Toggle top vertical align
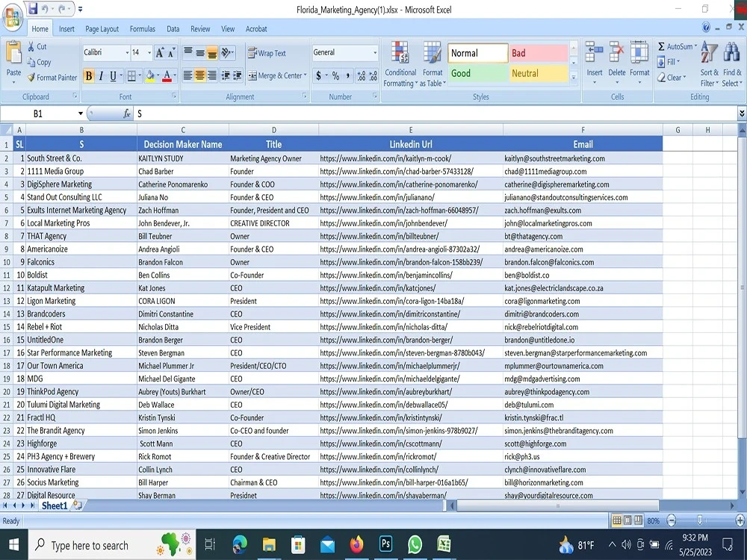Viewport: 747px width, 560px height. tap(188, 53)
